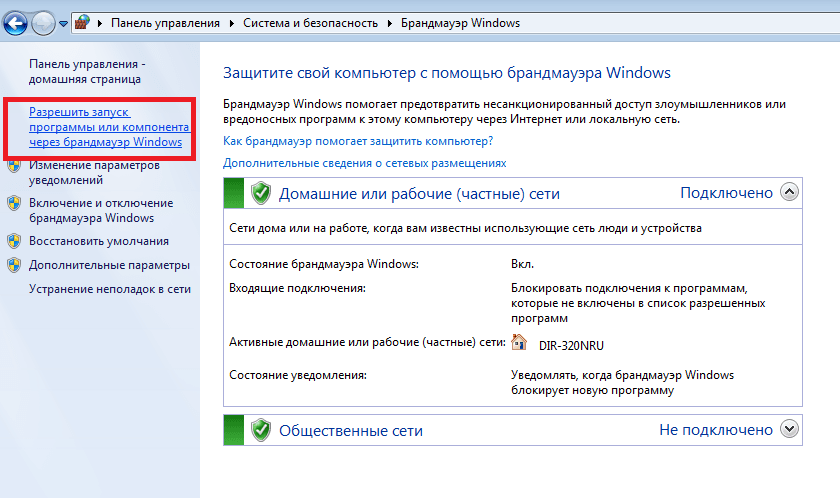Click Защитите свой компьютер page heading

tap(447, 73)
